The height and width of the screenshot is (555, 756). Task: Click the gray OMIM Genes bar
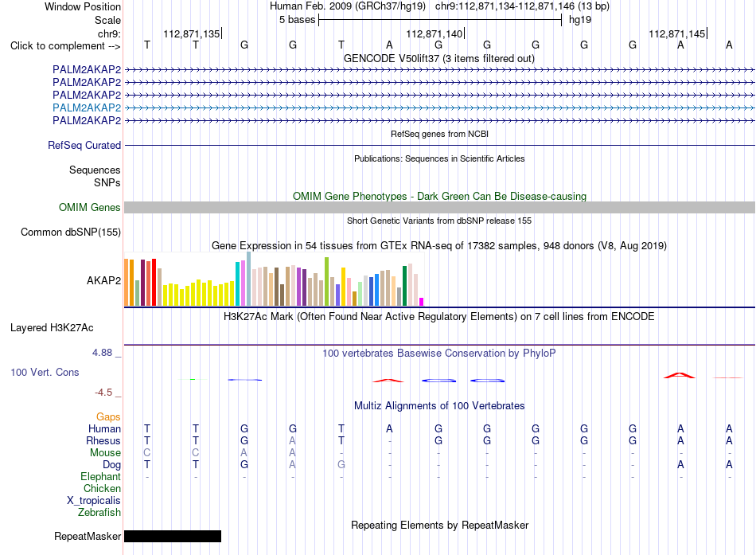pos(439,208)
